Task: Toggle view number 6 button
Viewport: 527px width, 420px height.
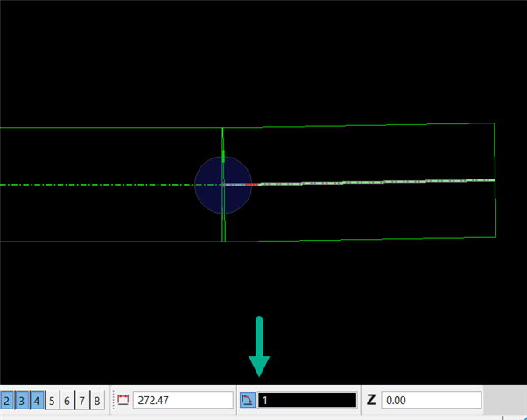Action: pos(67,401)
